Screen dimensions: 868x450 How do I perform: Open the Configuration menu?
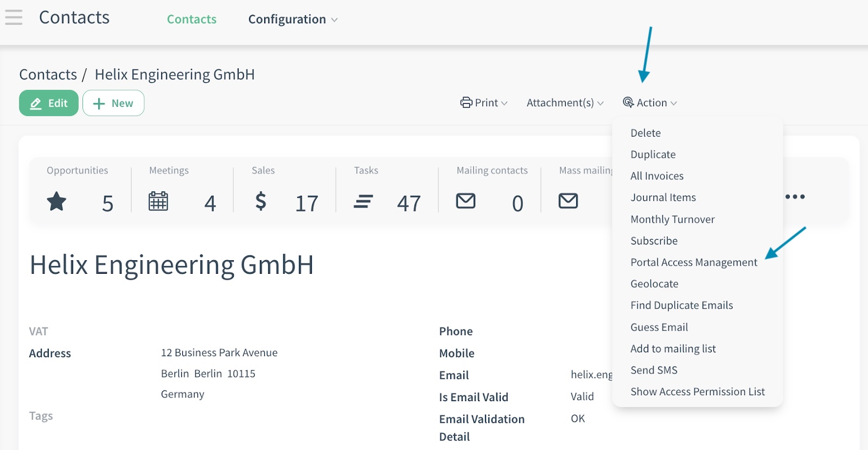pyautogui.click(x=292, y=20)
